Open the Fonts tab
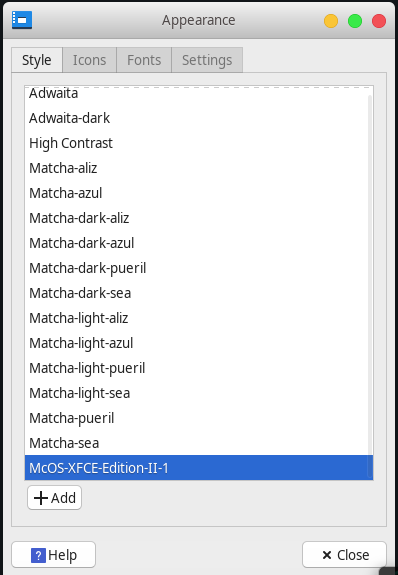Image resolution: width=398 pixels, height=575 pixels. [x=144, y=60]
